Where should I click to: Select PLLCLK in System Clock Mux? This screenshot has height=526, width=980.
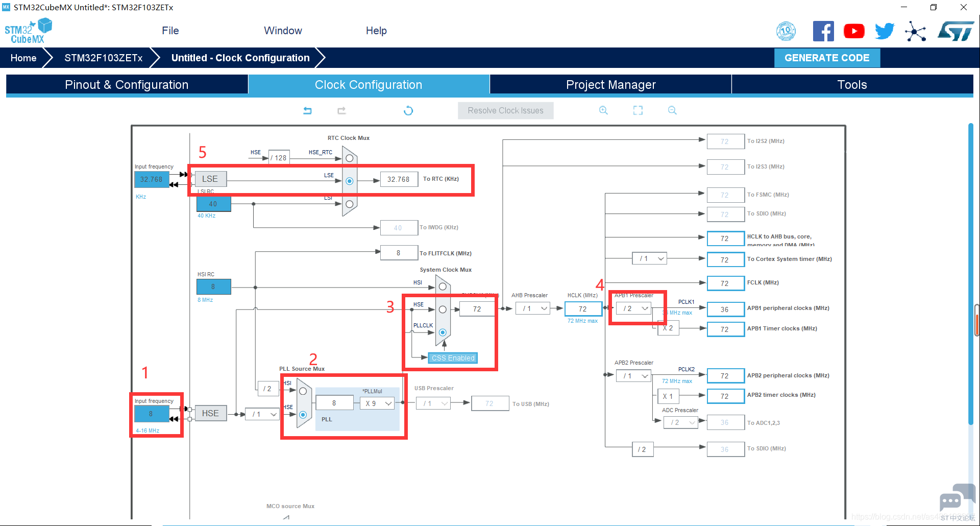pos(443,332)
